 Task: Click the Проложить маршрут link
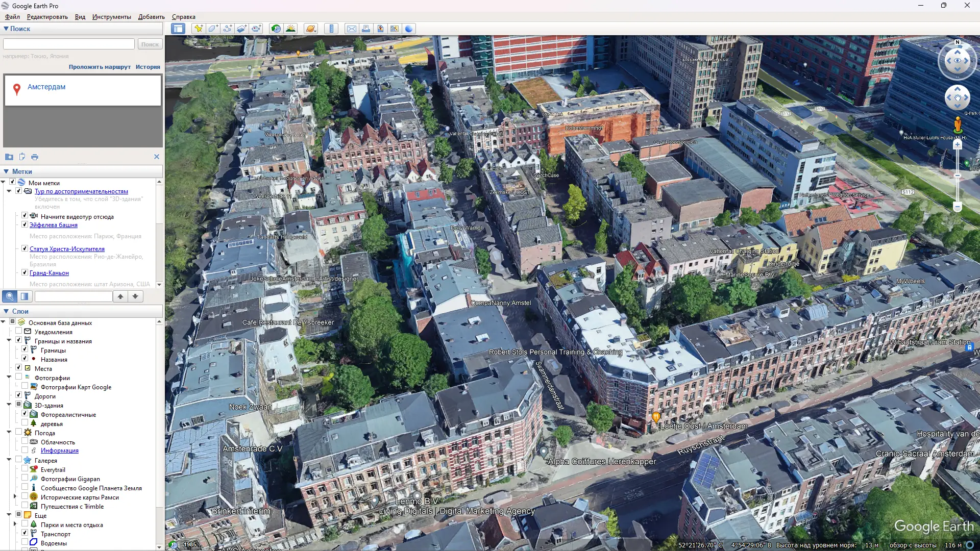(x=100, y=67)
